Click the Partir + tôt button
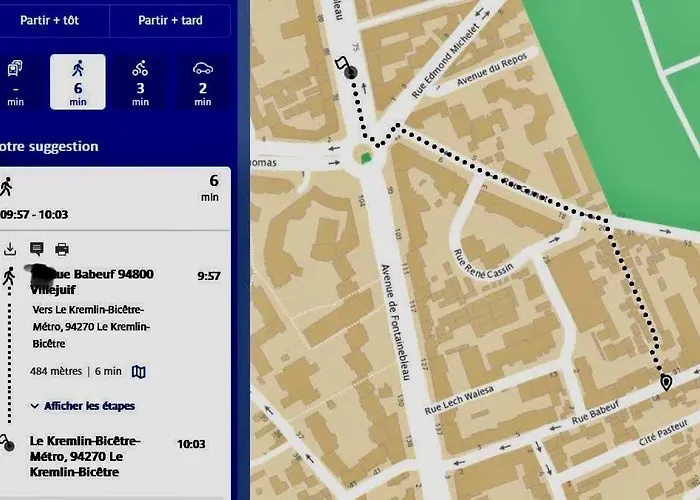 [51, 21]
